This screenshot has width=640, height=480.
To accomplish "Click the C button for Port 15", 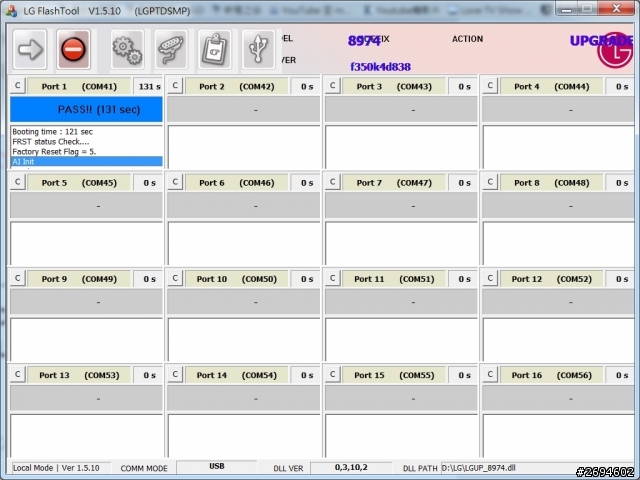I will pyautogui.click(x=333, y=374).
